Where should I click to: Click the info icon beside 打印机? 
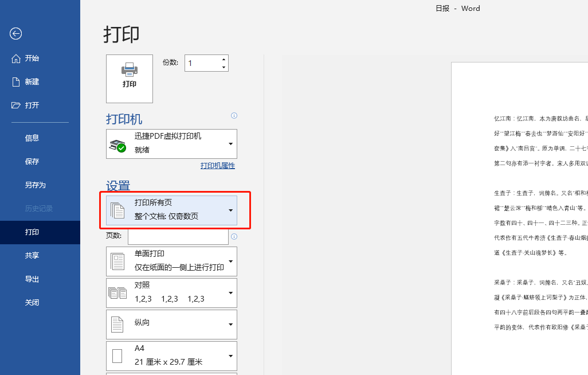tap(234, 116)
